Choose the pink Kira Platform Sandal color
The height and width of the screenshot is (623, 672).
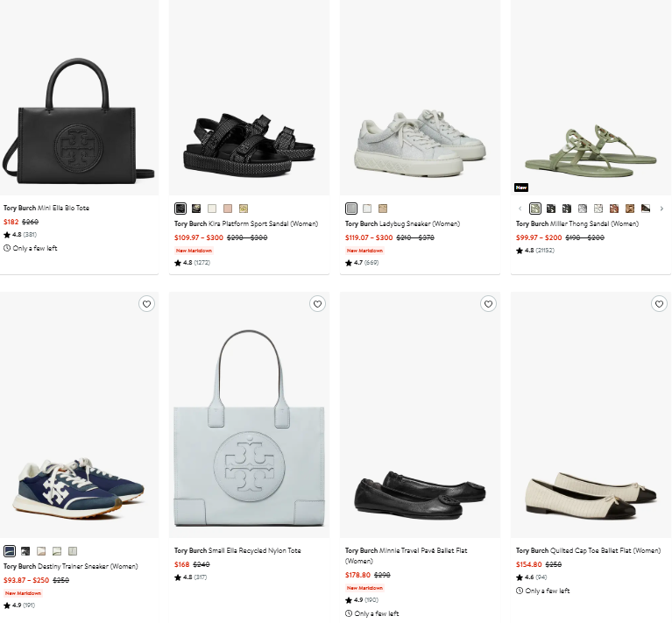228,209
